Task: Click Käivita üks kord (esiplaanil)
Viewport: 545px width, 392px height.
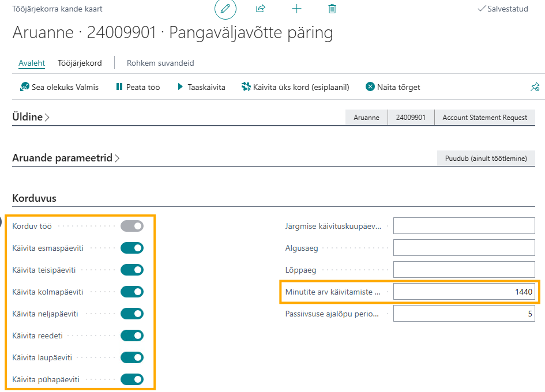Action: pos(295,87)
